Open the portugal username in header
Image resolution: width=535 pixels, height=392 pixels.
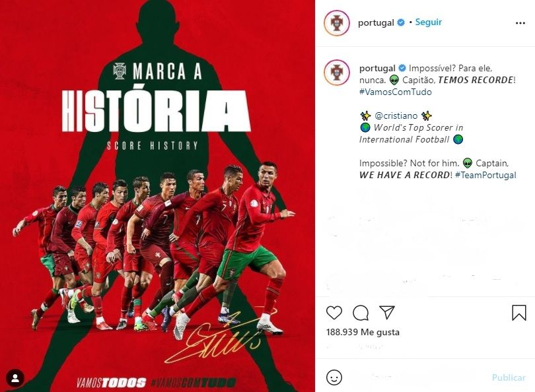point(376,22)
